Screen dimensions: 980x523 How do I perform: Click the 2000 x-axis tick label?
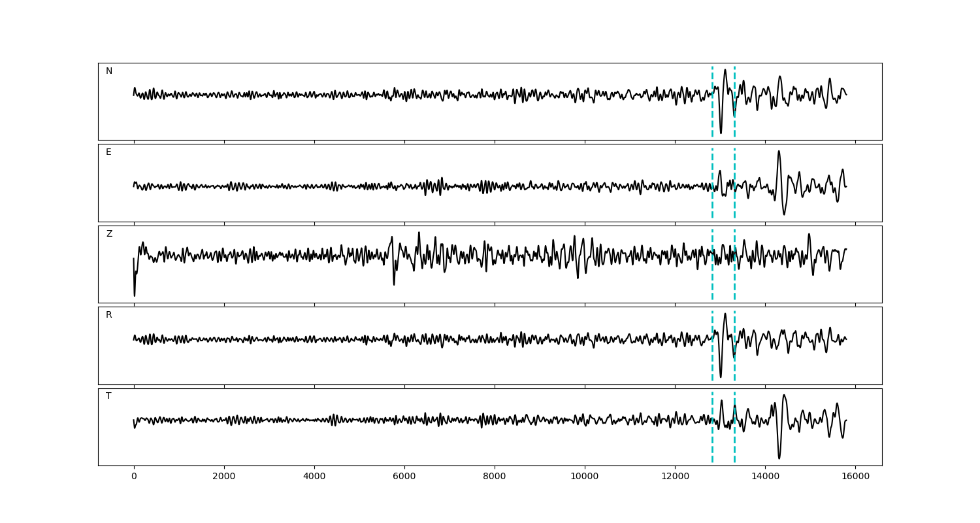point(224,477)
